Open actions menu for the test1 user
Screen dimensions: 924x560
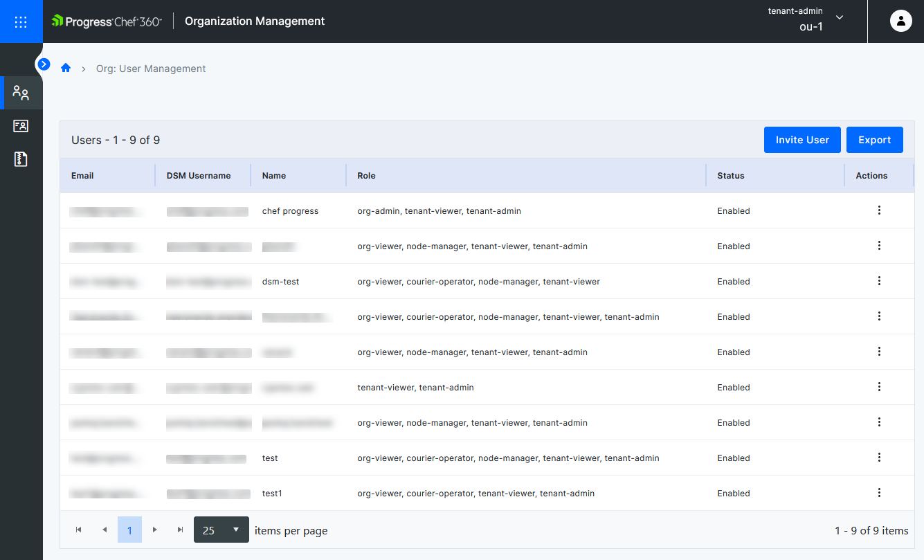[879, 492]
